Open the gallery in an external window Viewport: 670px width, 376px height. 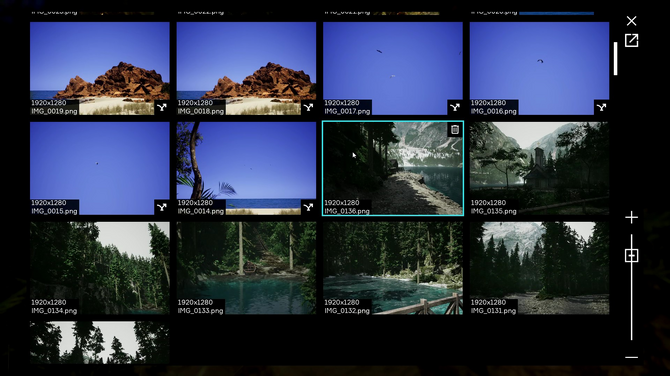click(x=631, y=41)
